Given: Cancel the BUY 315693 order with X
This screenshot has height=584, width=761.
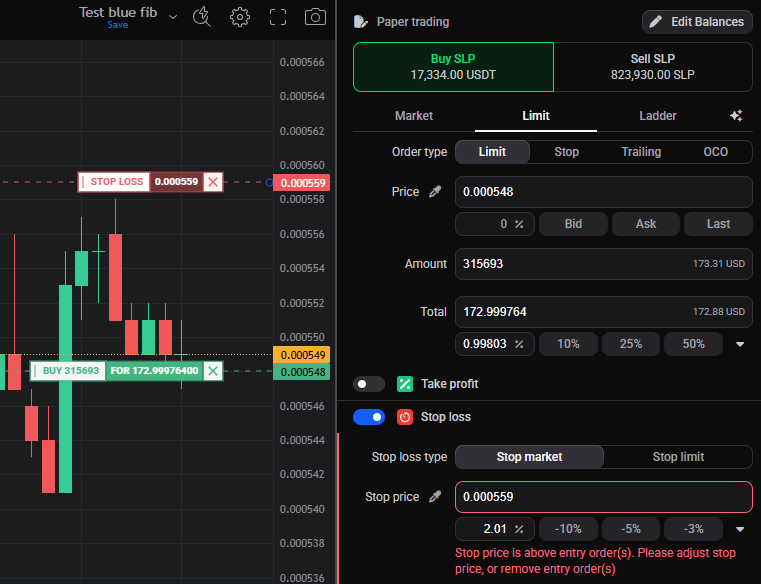Looking at the screenshot, I should click(x=213, y=371).
